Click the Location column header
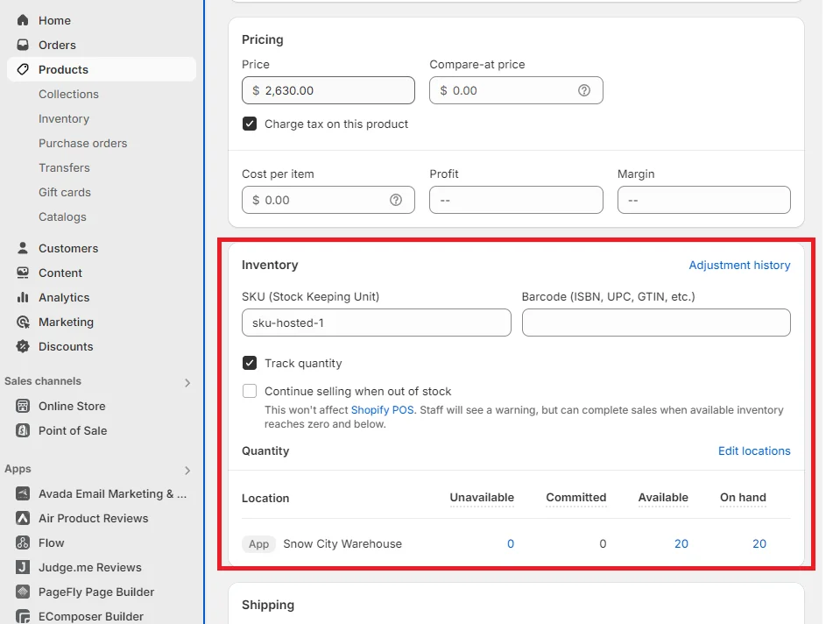 [265, 498]
